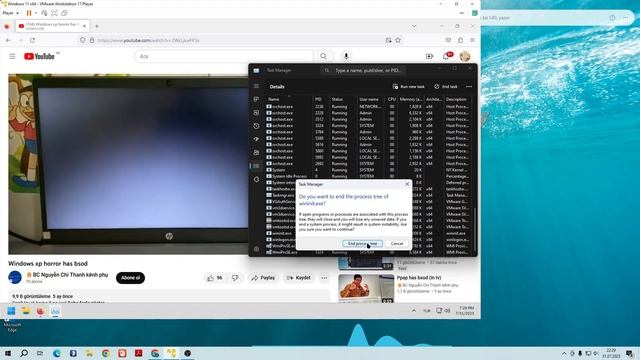Screen dimensions: 640x360
Task: Pause the VMware virtual machine
Action: [29, 13]
